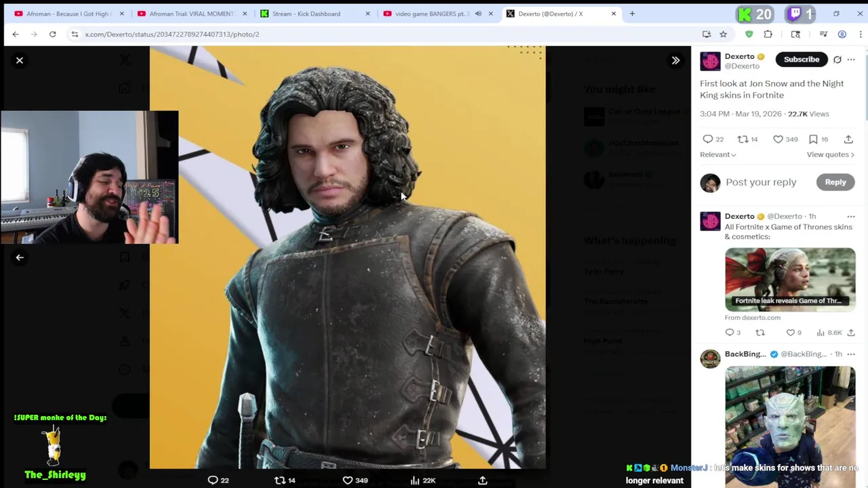This screenshot has width=868, height=488.
Task: Open the Relevant sort dropdown
Action: (x=718, y=155)
